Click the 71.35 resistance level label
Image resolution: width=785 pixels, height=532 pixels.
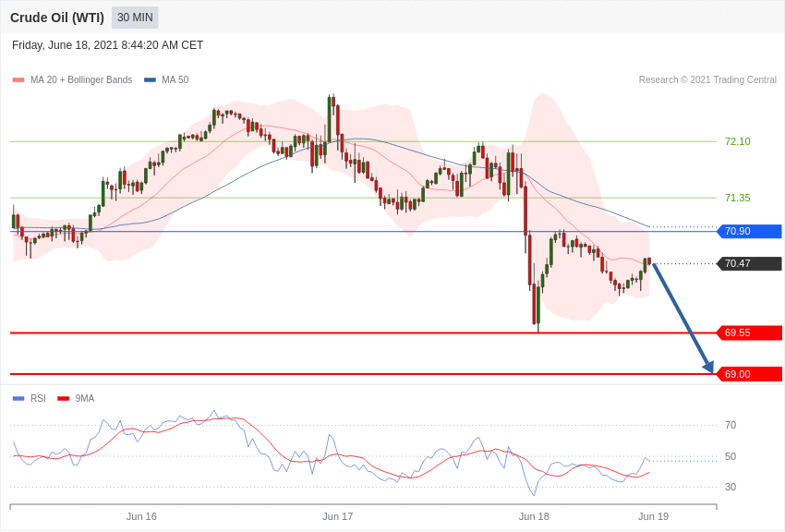(738, 199)
